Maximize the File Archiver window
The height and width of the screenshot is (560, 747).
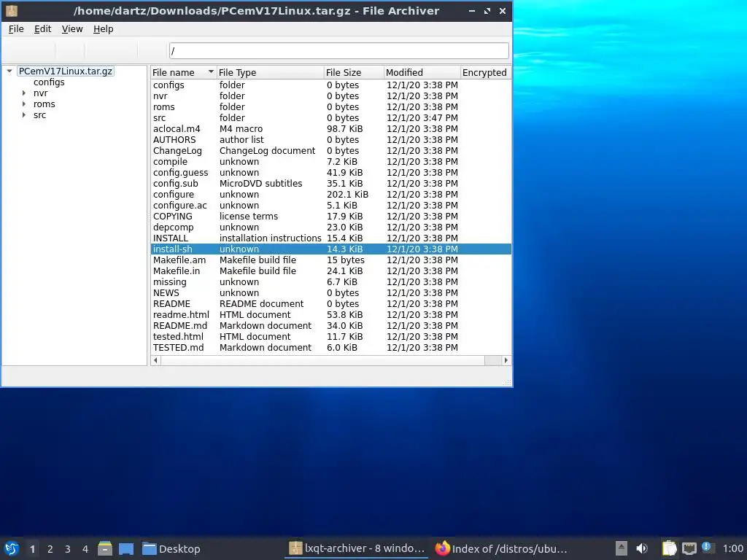[487, 11]
